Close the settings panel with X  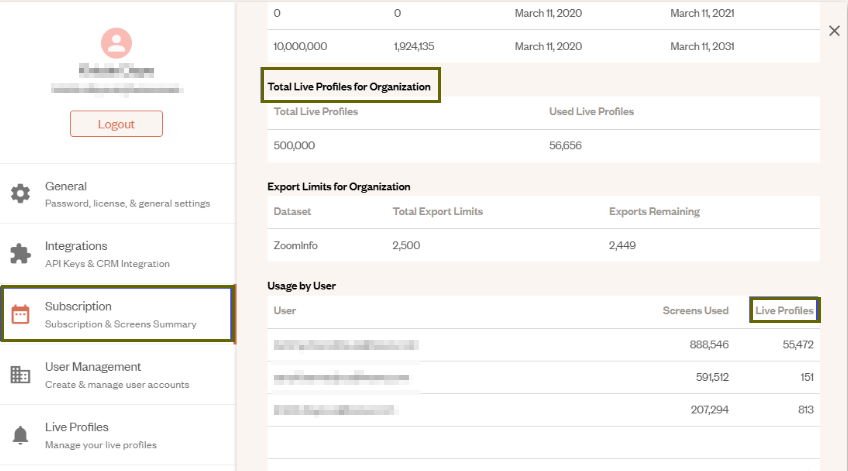[x=834, y=31]
